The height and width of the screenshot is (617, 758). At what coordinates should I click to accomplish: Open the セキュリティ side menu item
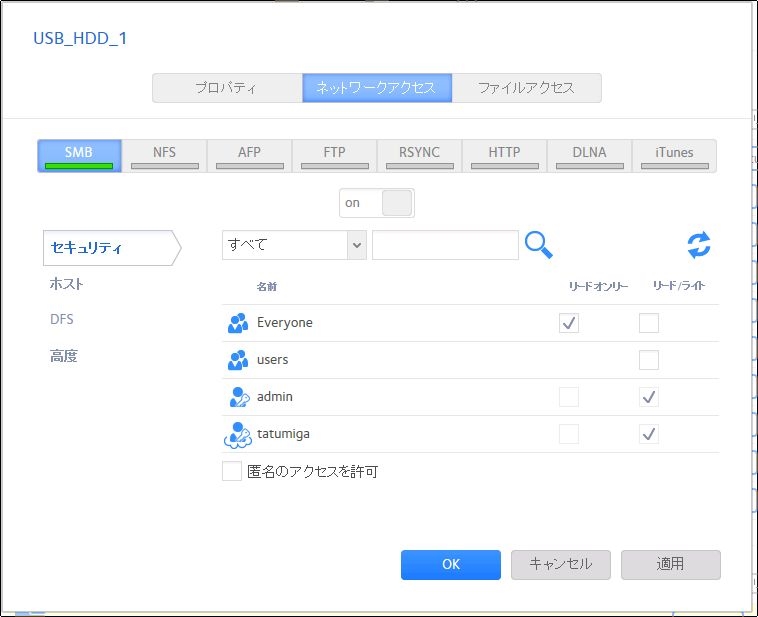pos(112,248)
